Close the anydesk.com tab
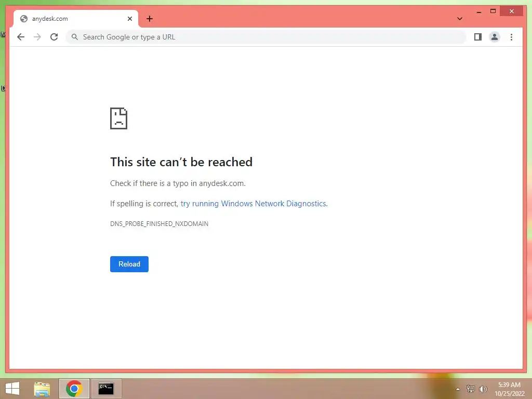 (129, 19)
